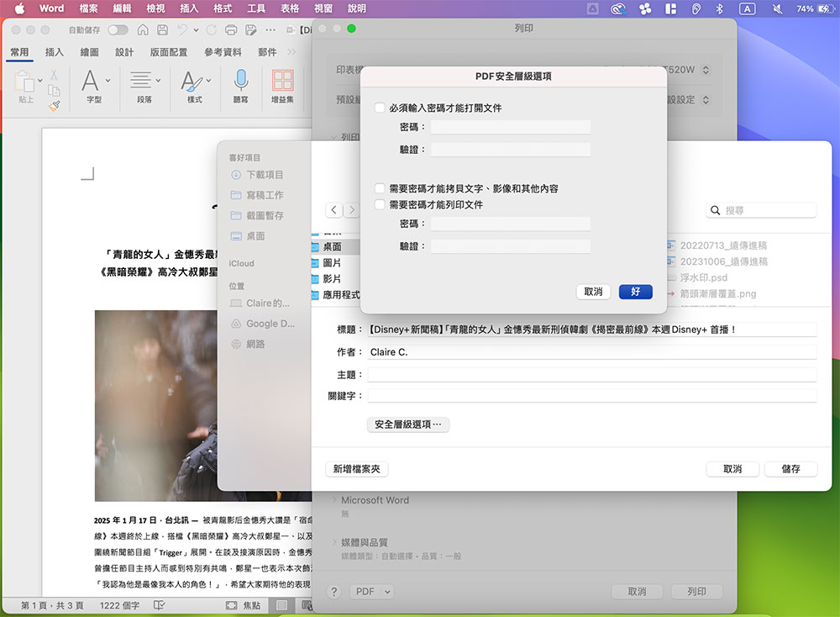Viewport: 840px width, 617px height.
Task: Check 必須輸入密碼才能打開文件 checkbox
Action: [x=380, y=108]
